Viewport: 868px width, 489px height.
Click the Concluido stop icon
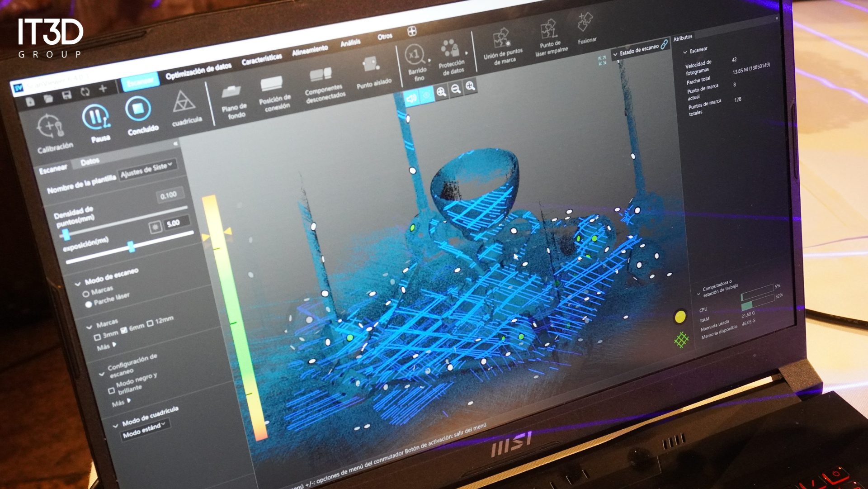tap(138, 109)
